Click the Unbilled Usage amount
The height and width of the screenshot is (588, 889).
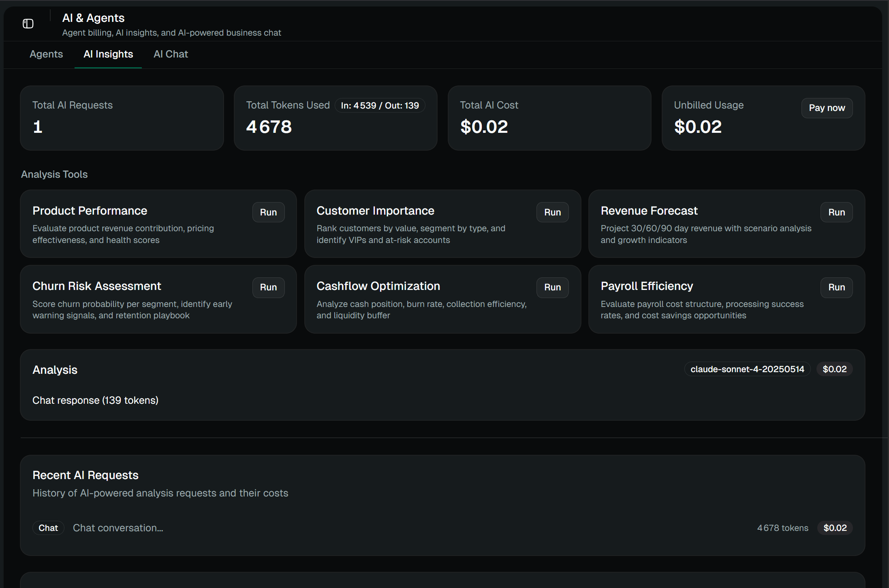(698, 127)
